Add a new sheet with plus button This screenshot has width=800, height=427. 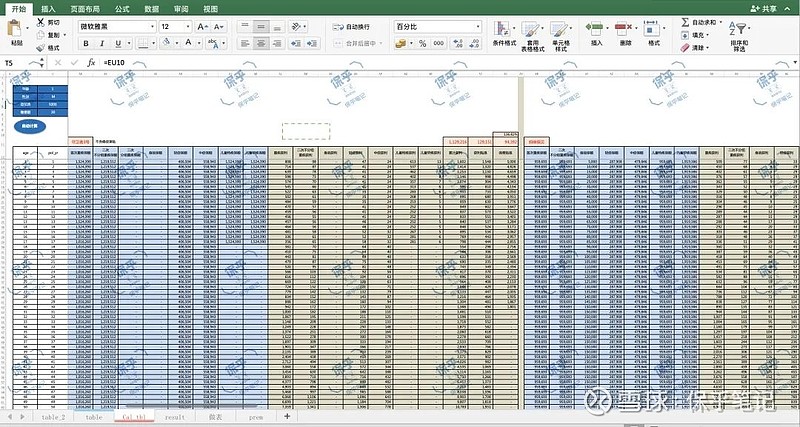287,416
